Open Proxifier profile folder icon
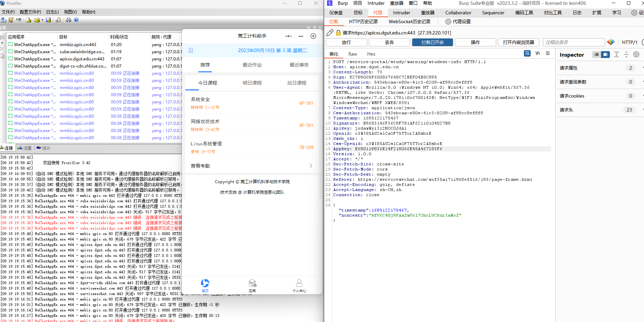Image resolution: width=644 pixels, height=322 pixels. (37, 20)
